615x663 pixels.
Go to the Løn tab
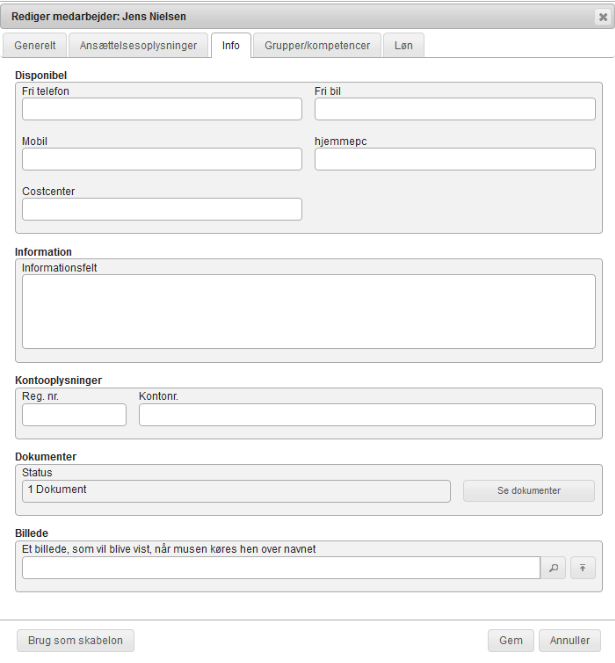(x=402, y=46)
